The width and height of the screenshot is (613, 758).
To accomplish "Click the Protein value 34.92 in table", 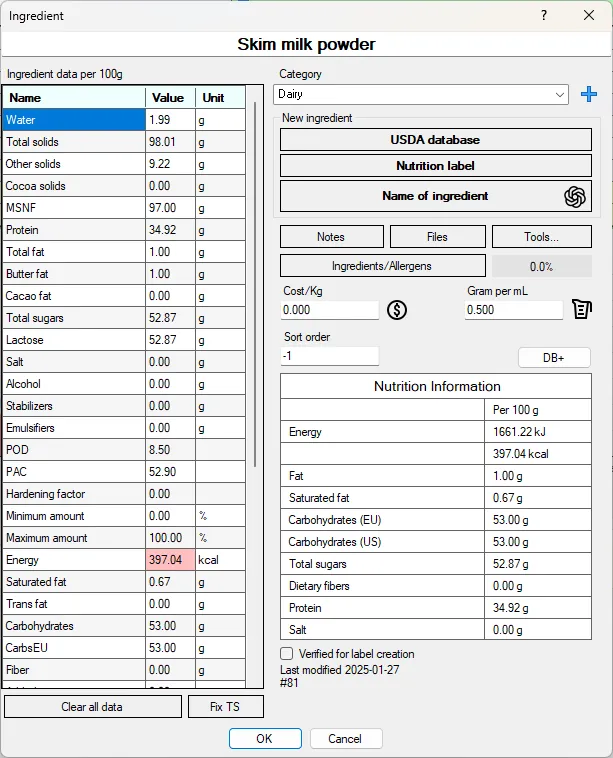I will point(170,230).
